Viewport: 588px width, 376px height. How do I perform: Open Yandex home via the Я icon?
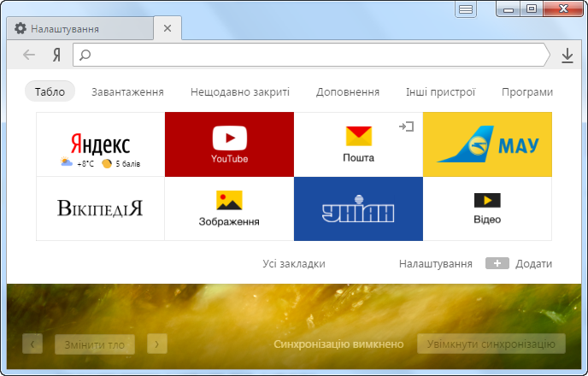point(56,55)
